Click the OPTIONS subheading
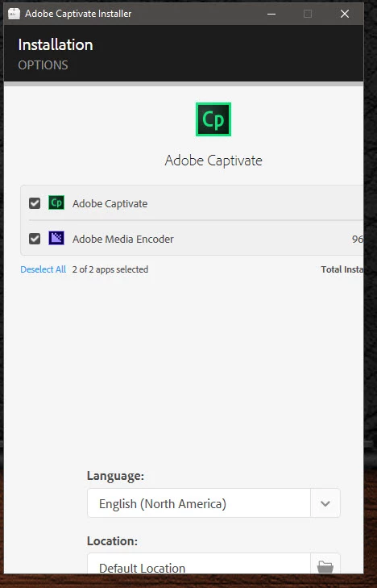The width and height of the screenshot is (377, 588). 43,65
